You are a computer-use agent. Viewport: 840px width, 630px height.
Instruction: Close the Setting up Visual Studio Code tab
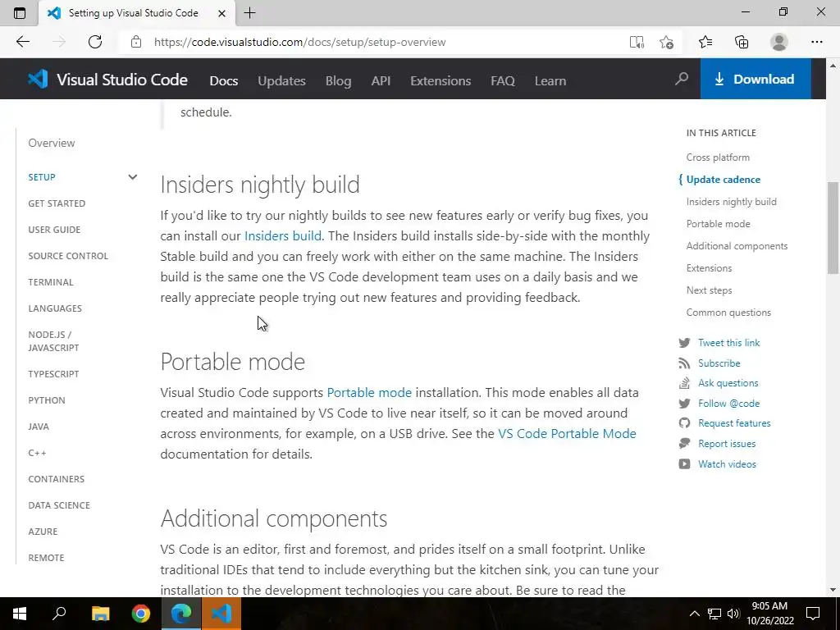[x=221, y=13]
